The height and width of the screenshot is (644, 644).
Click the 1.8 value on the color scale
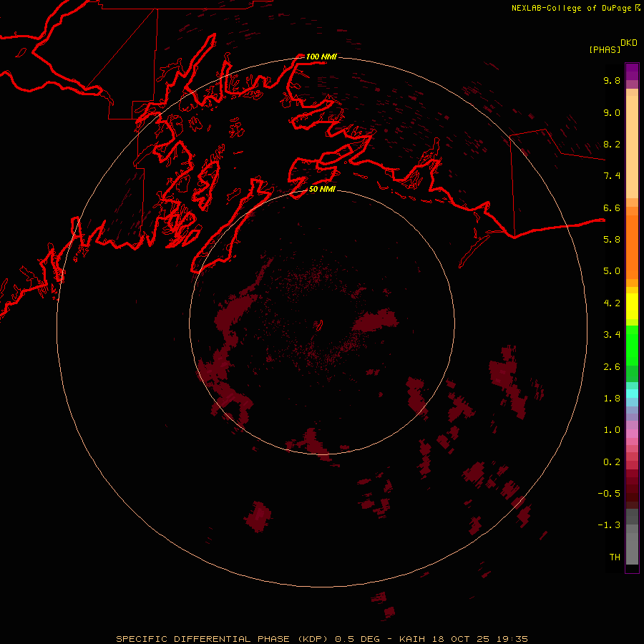pyautogui.click(x=612, y=399)
